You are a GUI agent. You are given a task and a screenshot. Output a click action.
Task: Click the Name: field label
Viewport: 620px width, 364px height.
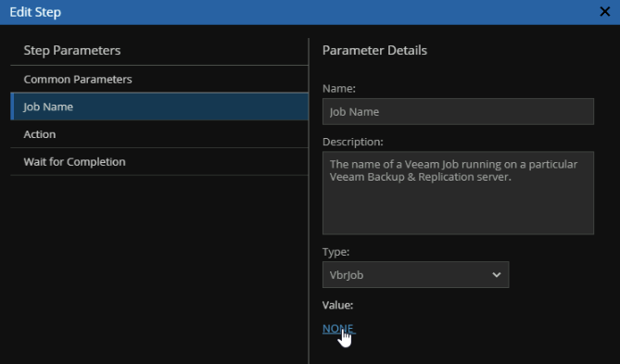tap(339, 89)
